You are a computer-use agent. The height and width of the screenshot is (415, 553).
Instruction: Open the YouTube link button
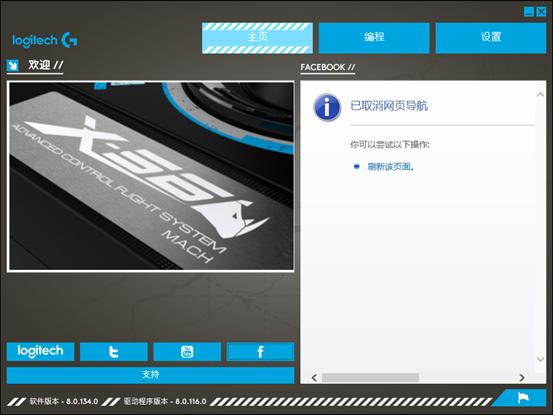pos(187,351)
